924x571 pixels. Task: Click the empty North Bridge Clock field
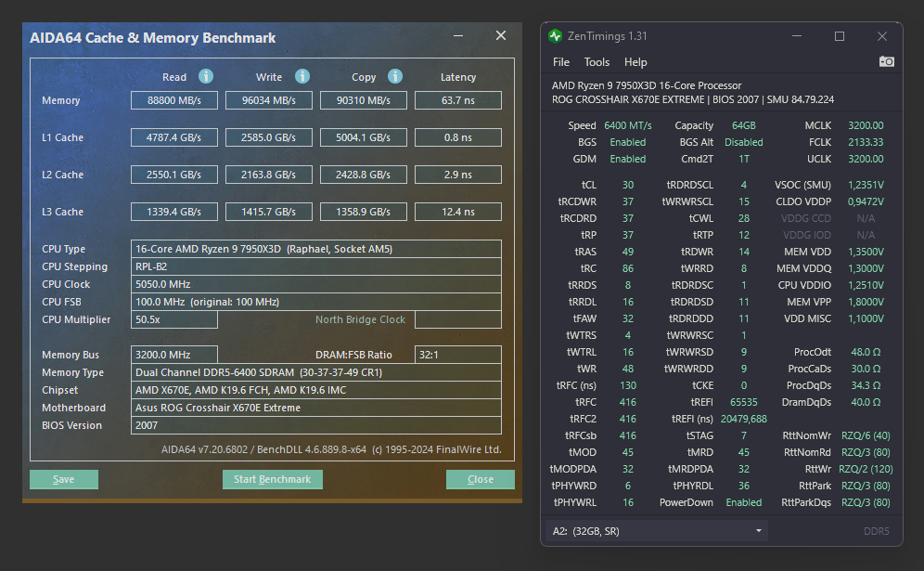(x=458, y=319)
